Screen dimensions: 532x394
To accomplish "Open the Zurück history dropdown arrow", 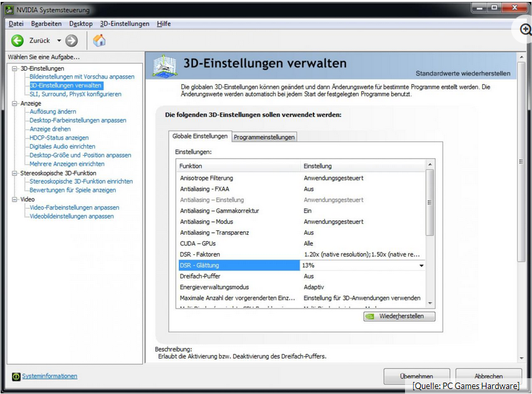I will pos(59,40).
